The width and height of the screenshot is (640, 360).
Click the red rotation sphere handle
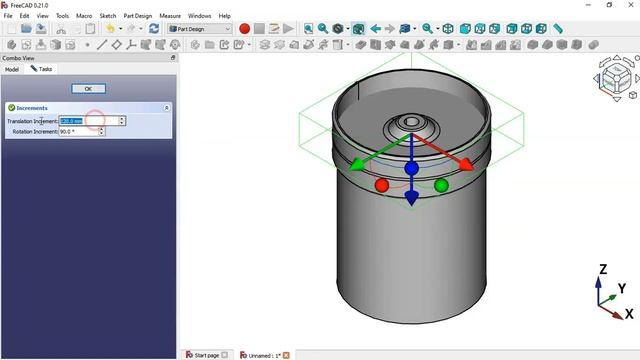(382, 185)
